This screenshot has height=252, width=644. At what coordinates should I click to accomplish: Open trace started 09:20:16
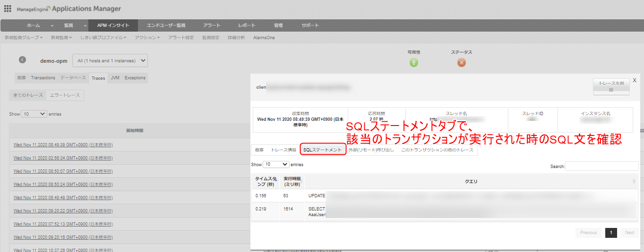pos(63,237)
